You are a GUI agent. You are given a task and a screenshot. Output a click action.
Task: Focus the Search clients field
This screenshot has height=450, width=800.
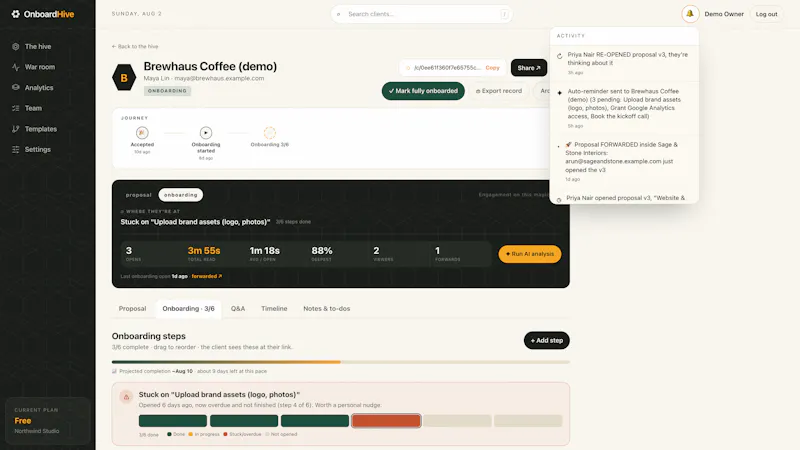[421, 14]
